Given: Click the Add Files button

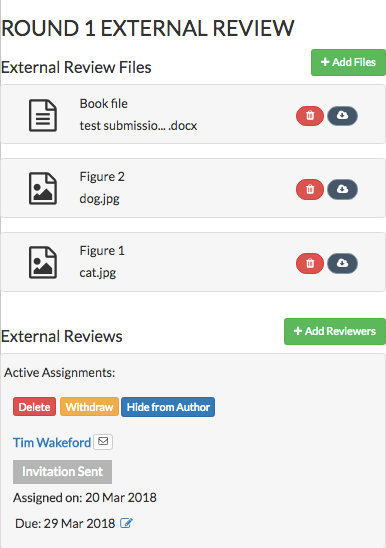Looking at the screenshot, I should [x=348, y=62].
